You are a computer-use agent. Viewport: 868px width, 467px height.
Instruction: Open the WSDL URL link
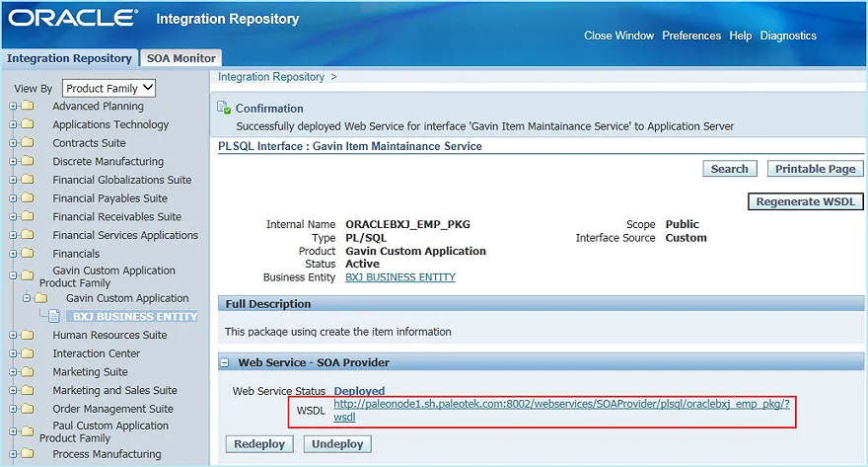pyautogui.click(x=561, y=411)
